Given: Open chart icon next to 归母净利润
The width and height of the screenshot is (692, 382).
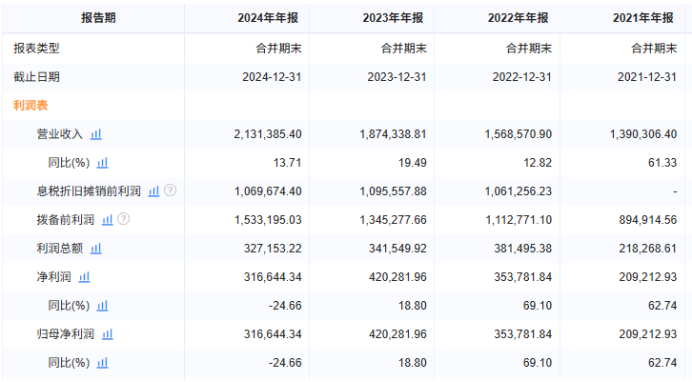Looking at the screenshot, I should 108,334.
